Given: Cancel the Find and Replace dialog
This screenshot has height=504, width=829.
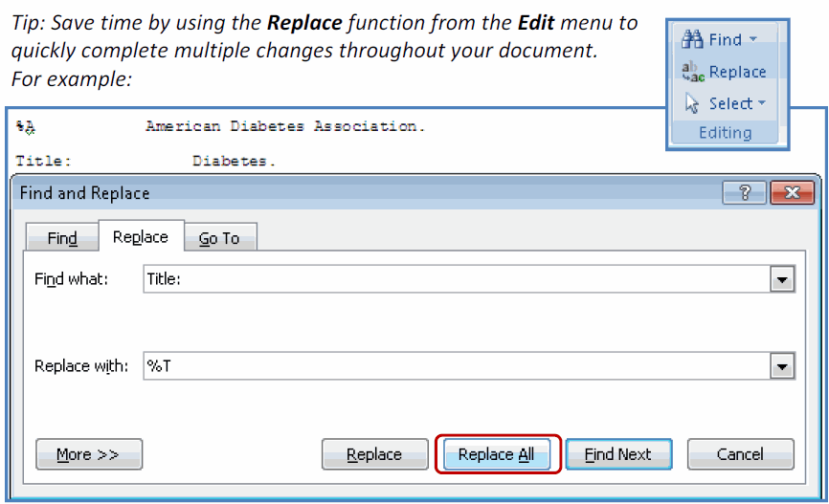Looking at the screenshot, I should point(740,454).
